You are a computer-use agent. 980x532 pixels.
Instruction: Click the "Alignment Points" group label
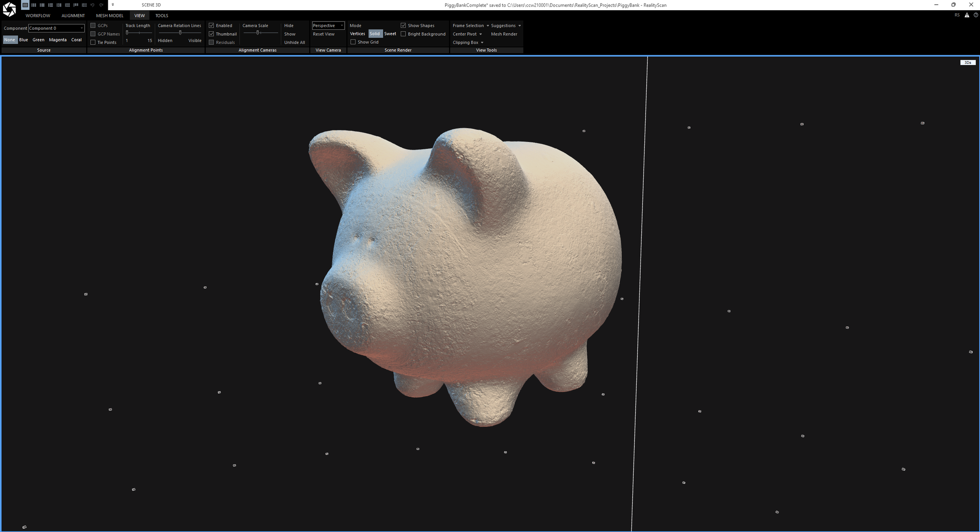pos(146,50)
